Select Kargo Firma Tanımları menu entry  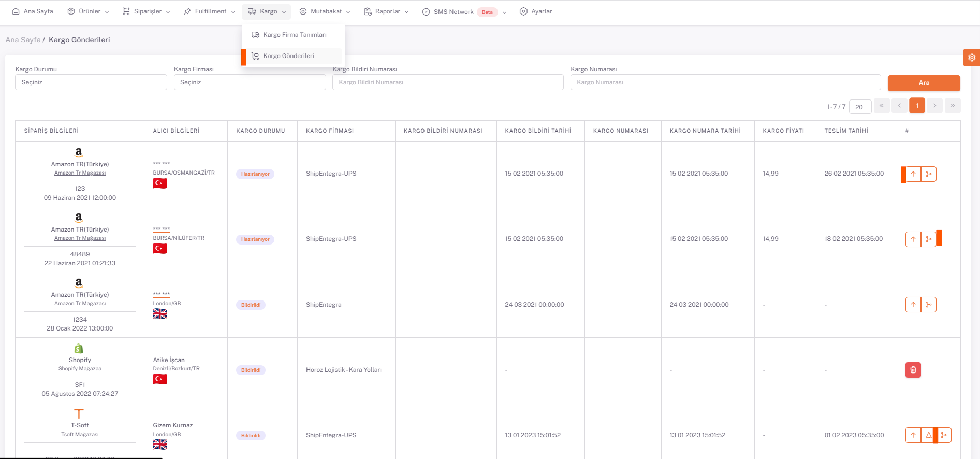pyautogui.click(x=294, y=35)
